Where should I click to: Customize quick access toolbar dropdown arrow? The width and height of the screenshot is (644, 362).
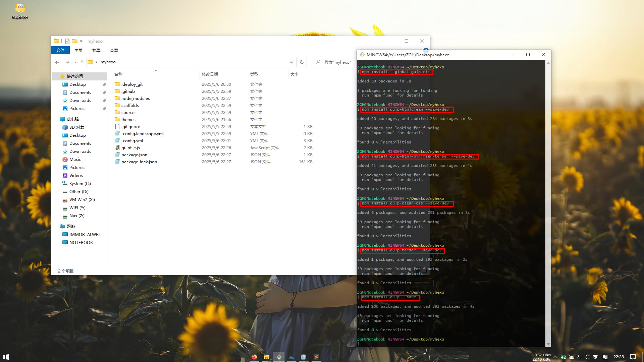point(81,42)
